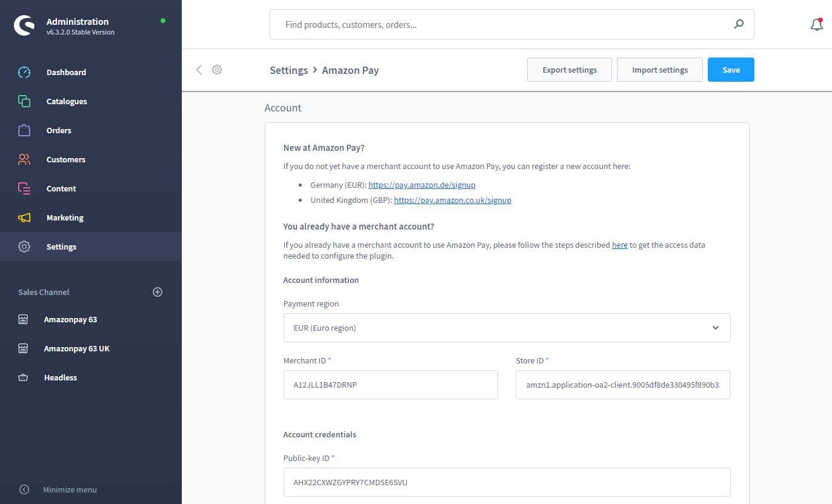
Task: Click the Store ID input field
Action: point(623,385)
